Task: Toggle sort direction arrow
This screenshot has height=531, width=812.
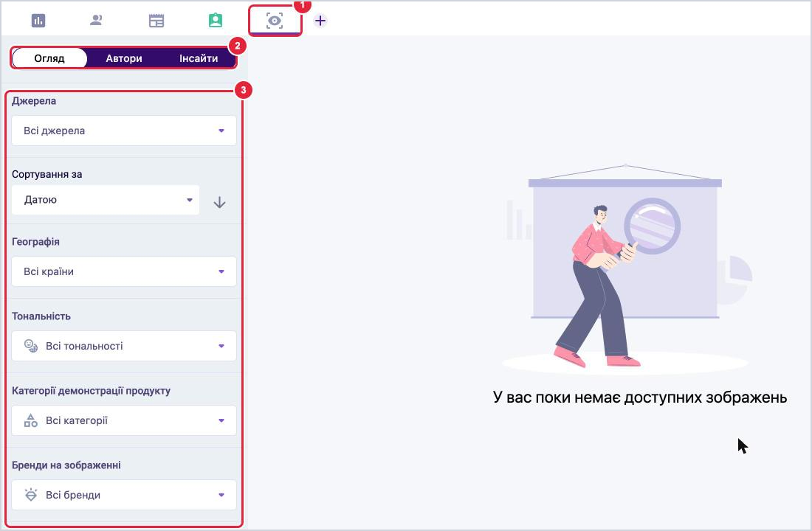Action: pos(219,202)
